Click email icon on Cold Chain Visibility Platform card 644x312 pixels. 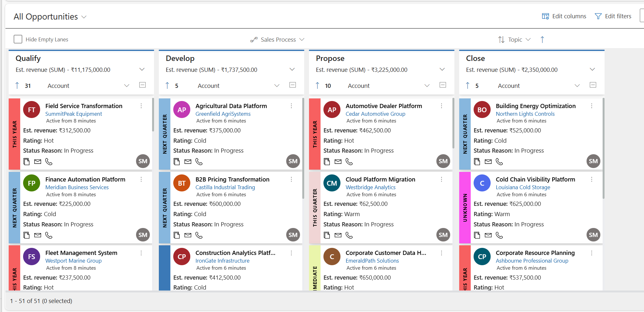pyautogui.click(x=488, y=235)
